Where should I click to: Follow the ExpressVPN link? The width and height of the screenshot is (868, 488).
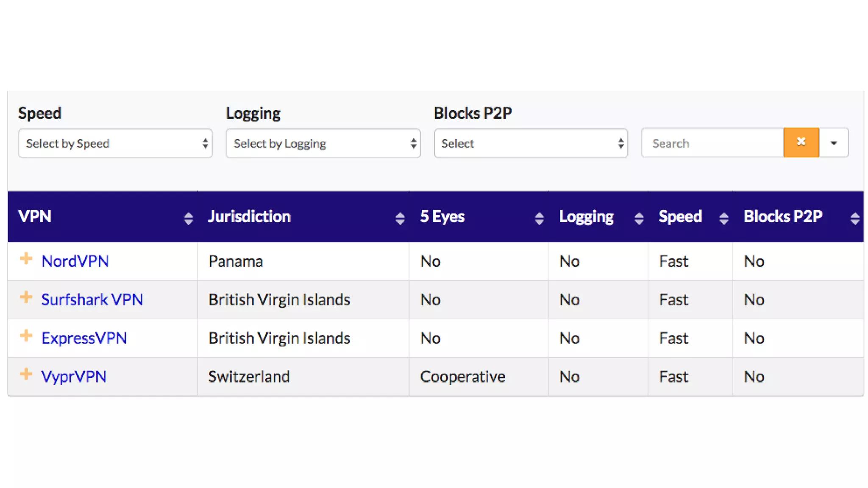[84, 338]
